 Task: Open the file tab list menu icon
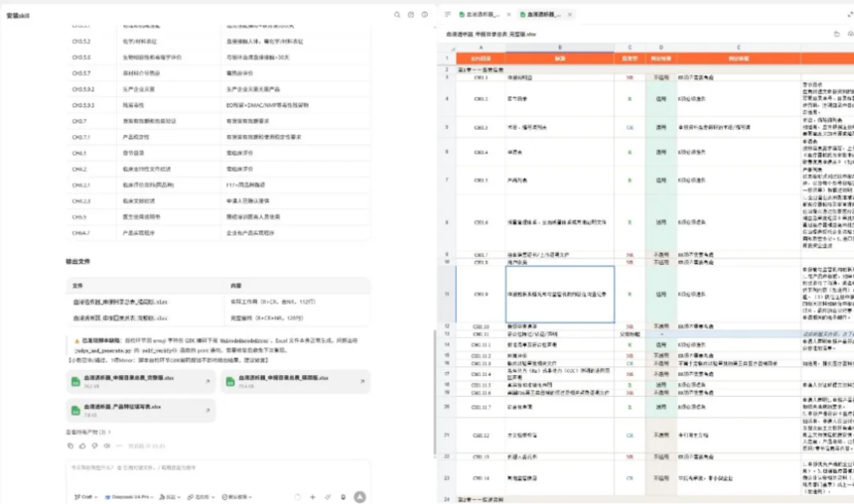point(448,15)
